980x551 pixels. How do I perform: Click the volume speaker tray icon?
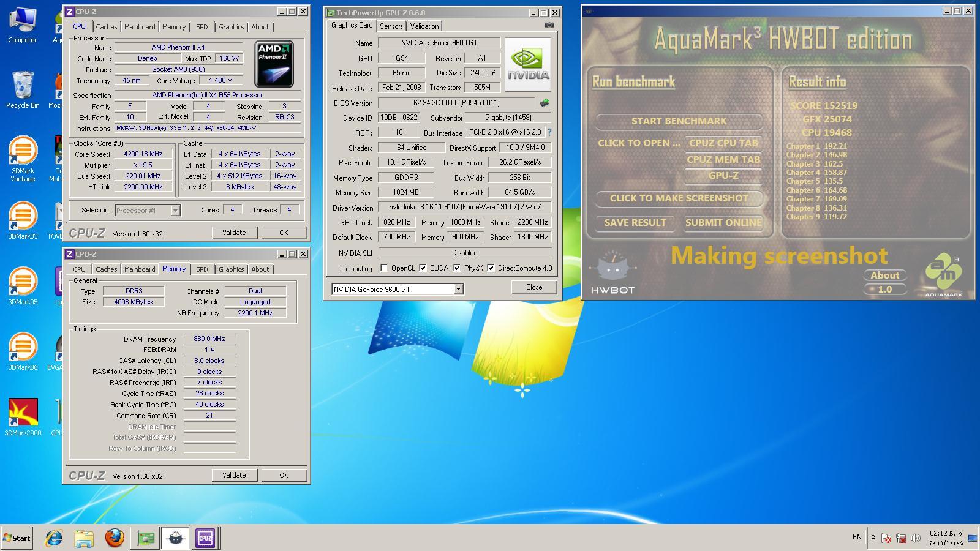[x=916, y=538]
